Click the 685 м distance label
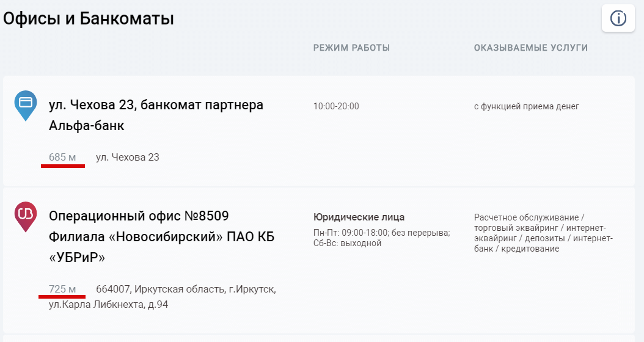This screenshot has width=644, height=342. point(62,158)
